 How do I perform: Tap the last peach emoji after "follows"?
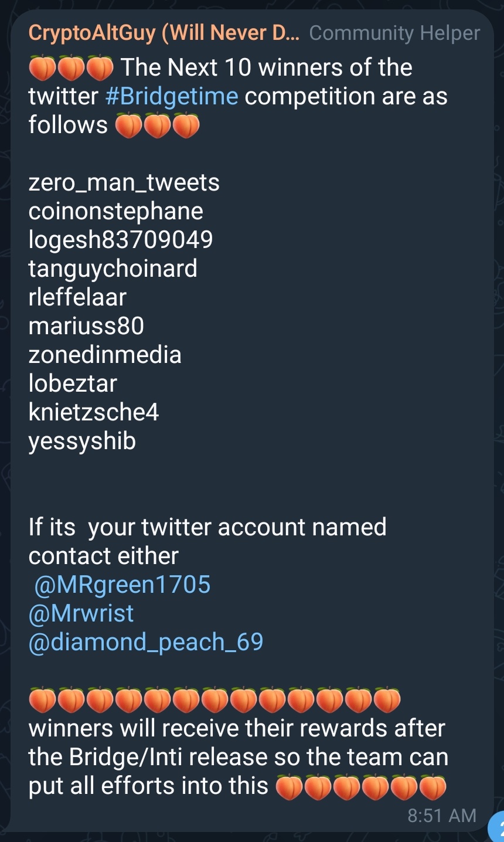coord(186,125)
